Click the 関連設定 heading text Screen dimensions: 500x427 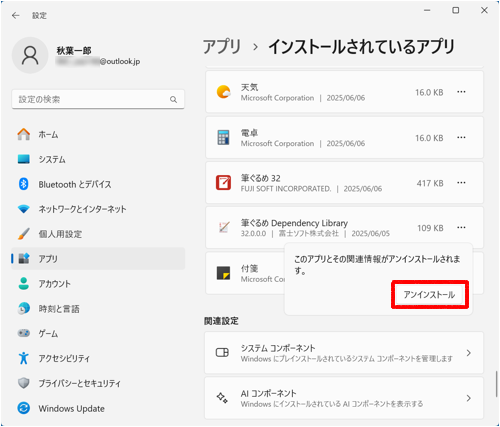point(221,321)
